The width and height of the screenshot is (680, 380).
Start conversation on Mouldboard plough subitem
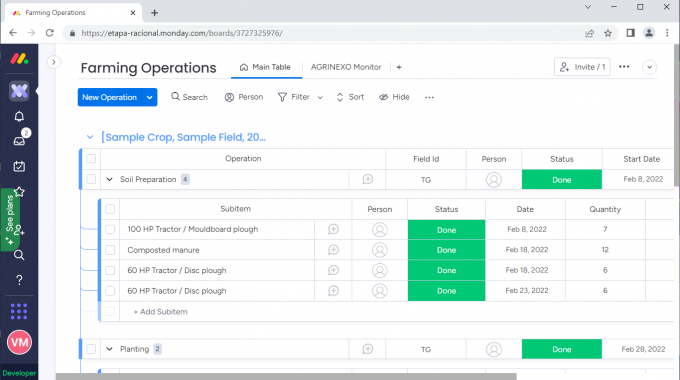[x=333, y=229]
